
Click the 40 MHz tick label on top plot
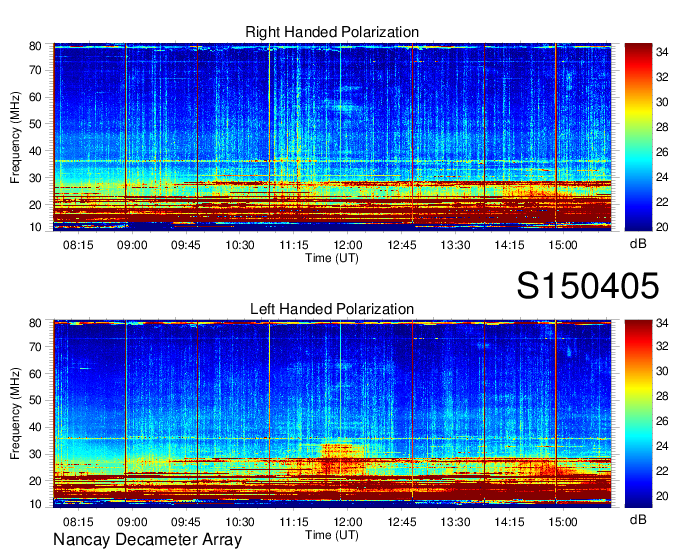(35, 151)
